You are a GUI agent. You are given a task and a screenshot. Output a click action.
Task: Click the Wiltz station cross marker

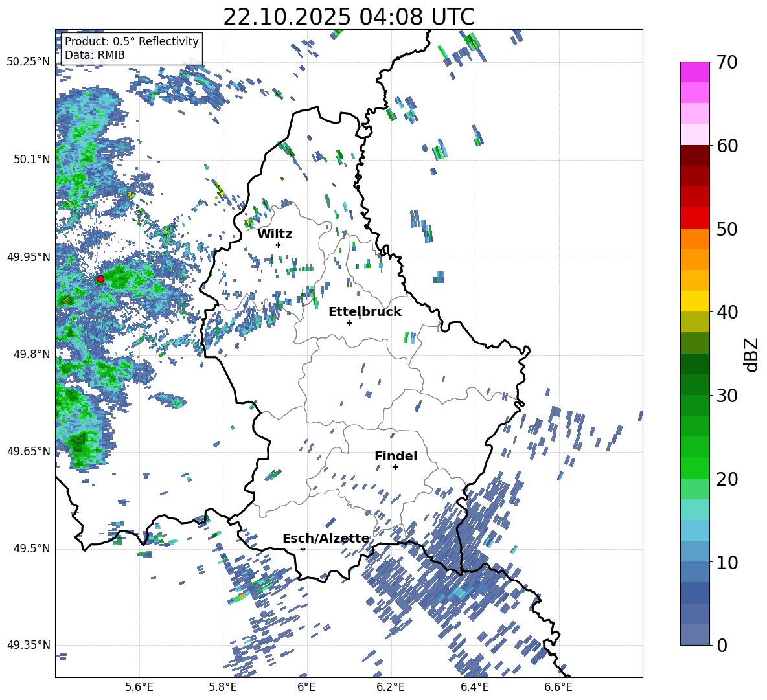click(x=279, y=245)
